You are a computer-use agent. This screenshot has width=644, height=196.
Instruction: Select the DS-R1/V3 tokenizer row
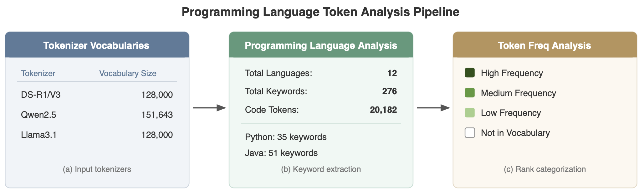(97, 95)
